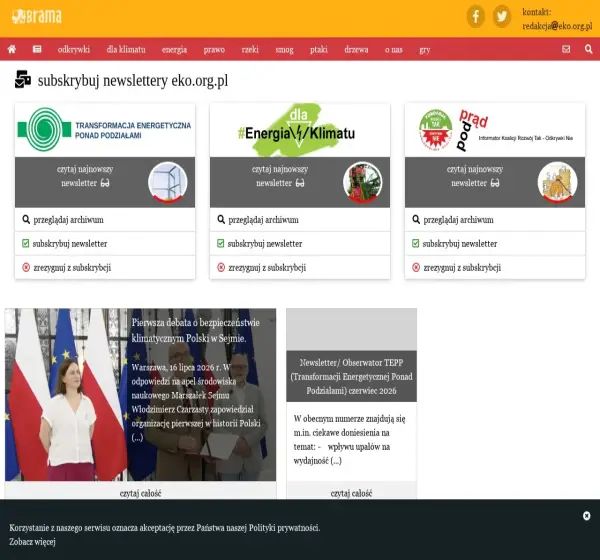600x560 pixels.
Task: Browse archive of Energia dla Klimatu newsletter
Action: coord(300,220)
